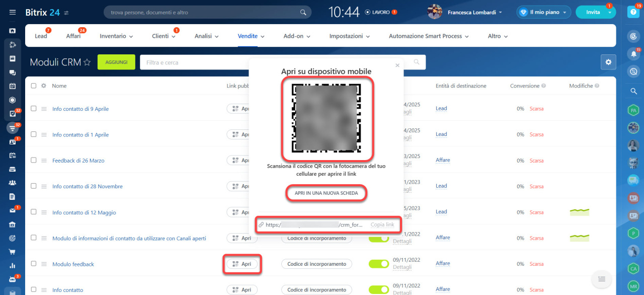Open the robot icon with badge 3
Viewport: 644px width, 295px height.
click(13, 279)
